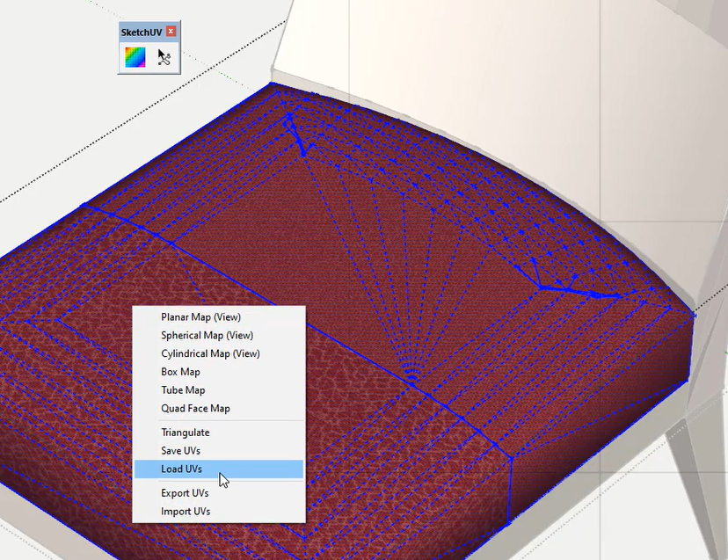The width and height of the screenshot is (728, 560).
Task: Select Save UVs menu entry
Action: 181,451
